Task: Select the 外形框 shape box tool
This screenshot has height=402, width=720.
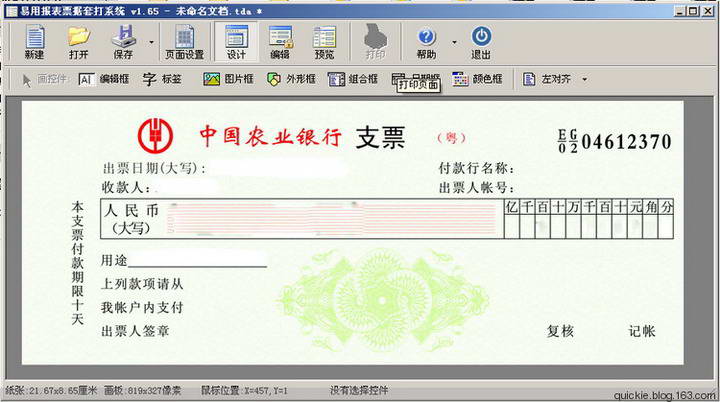Action: coord(291,79)
